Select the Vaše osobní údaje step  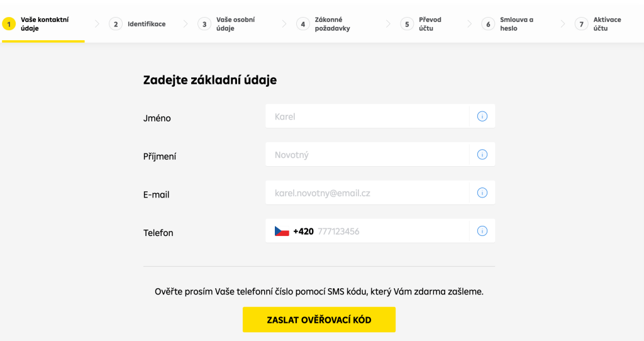235,24
